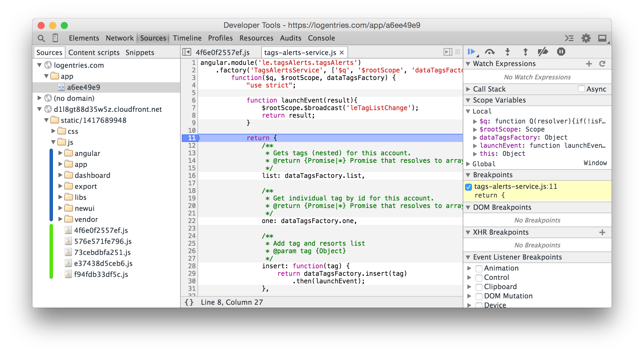Open the Content scripts tab
The width and height of the screenshot is (644, 354).
[x=94, y=52]
